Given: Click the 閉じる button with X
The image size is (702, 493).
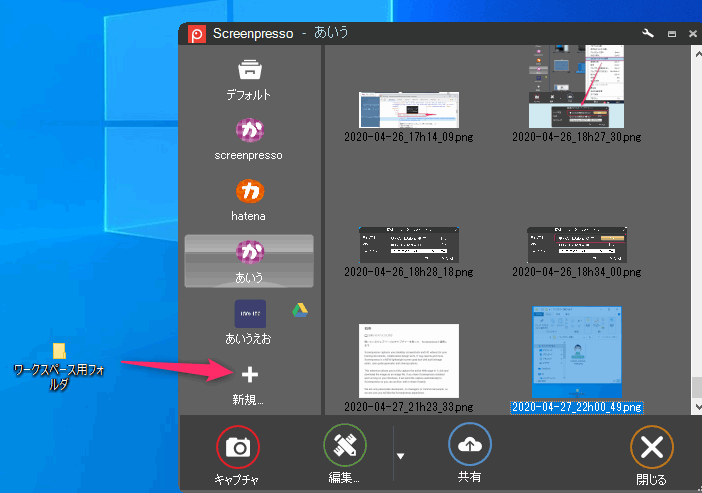Looking at the screenshot, I should pos(651,447).
